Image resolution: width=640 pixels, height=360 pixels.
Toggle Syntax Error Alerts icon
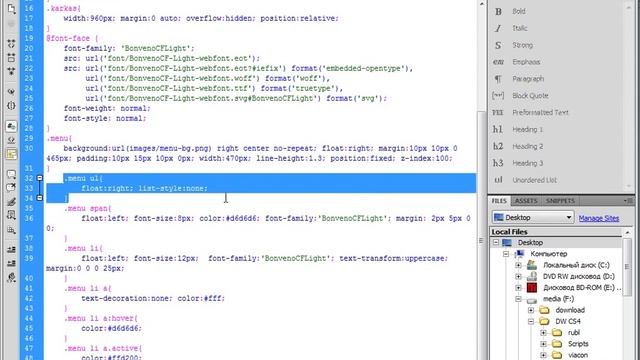[11, 154]
